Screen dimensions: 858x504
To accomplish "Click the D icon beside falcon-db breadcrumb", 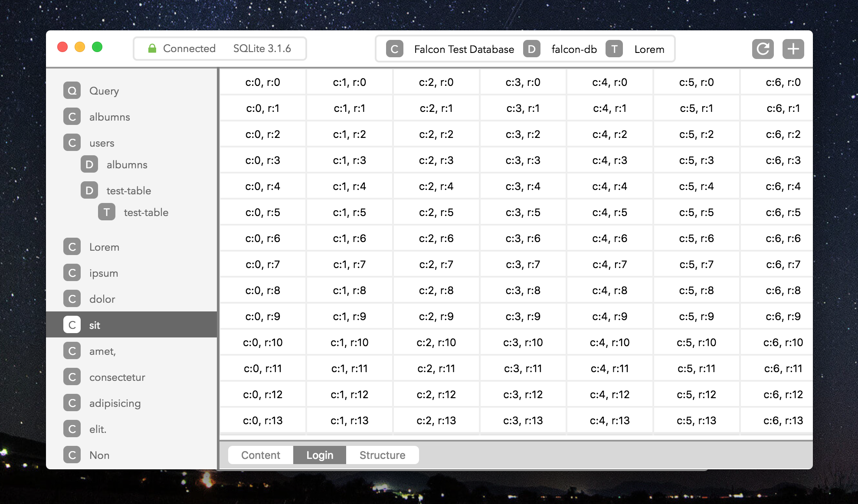I will (531, 49).
